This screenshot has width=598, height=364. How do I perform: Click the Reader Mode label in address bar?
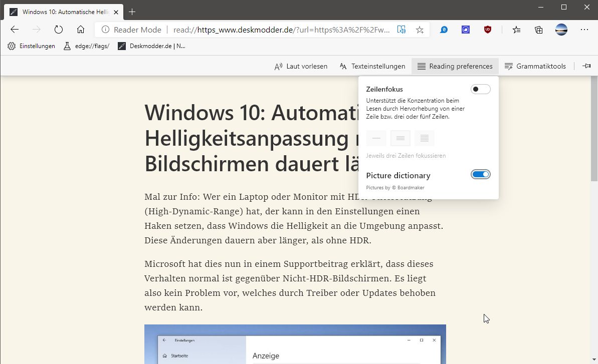click(137, 30)
